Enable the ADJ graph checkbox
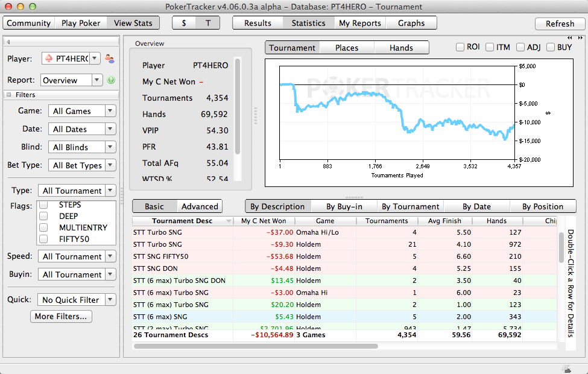This screenshot has width=588, height=374. click(520, 47)
